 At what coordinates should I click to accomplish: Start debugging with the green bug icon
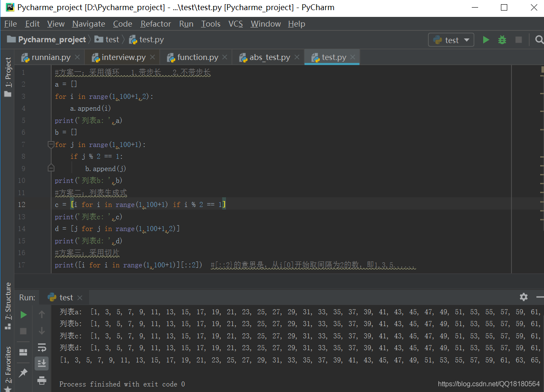(x=502, y=40)
